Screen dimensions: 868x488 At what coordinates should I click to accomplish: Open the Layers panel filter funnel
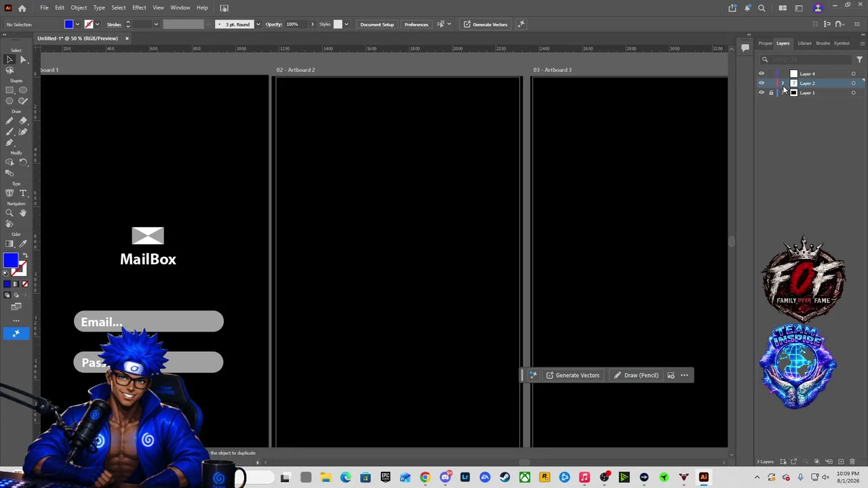(x=859, y=60)
